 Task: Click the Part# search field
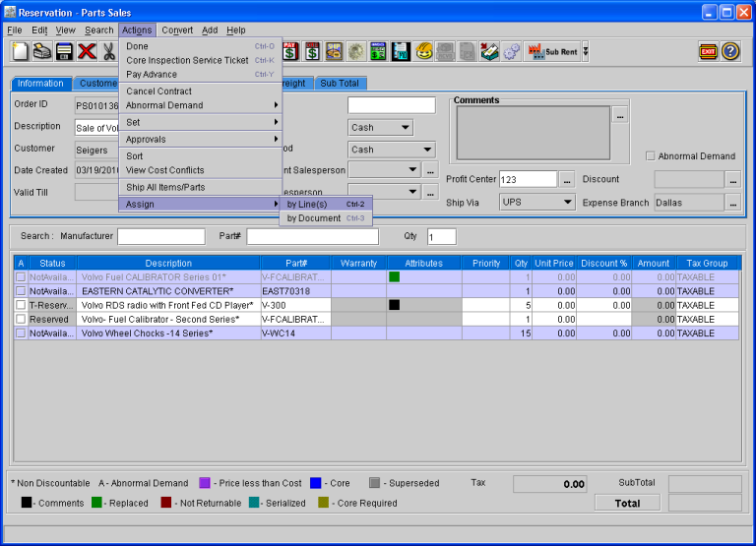[x=312, y=237]
